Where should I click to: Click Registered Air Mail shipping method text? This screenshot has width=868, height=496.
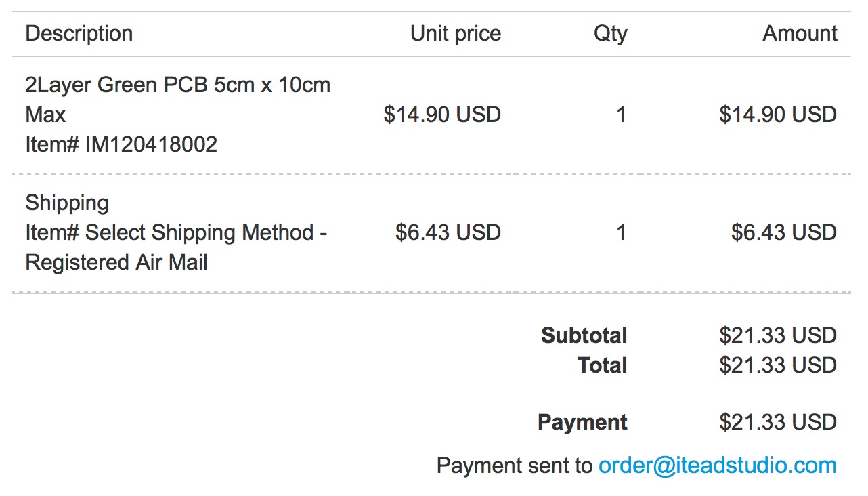coord(116,262)
